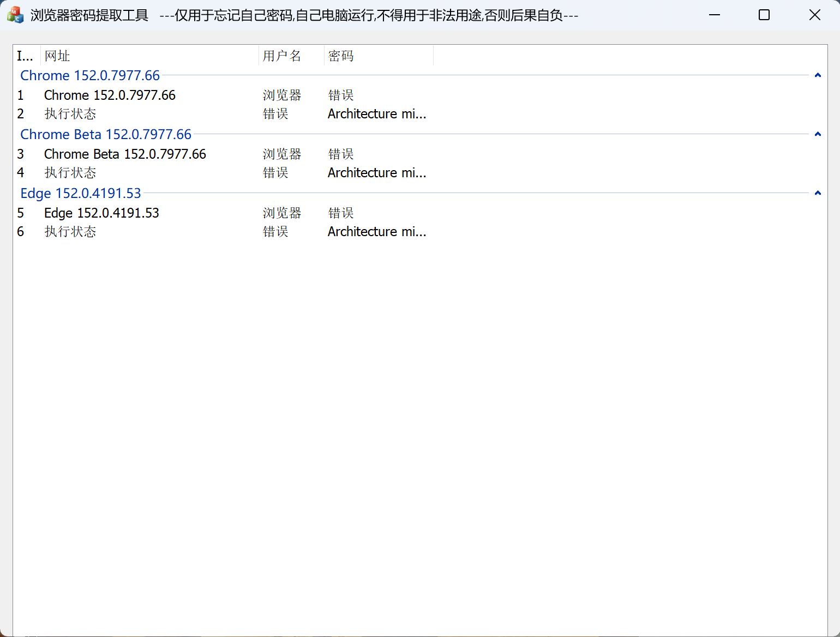Image resolution: width=840 pixels, height=637 pixels.
Task: Collapse the Chrome Beta group chevron
Action: (818, 134)
